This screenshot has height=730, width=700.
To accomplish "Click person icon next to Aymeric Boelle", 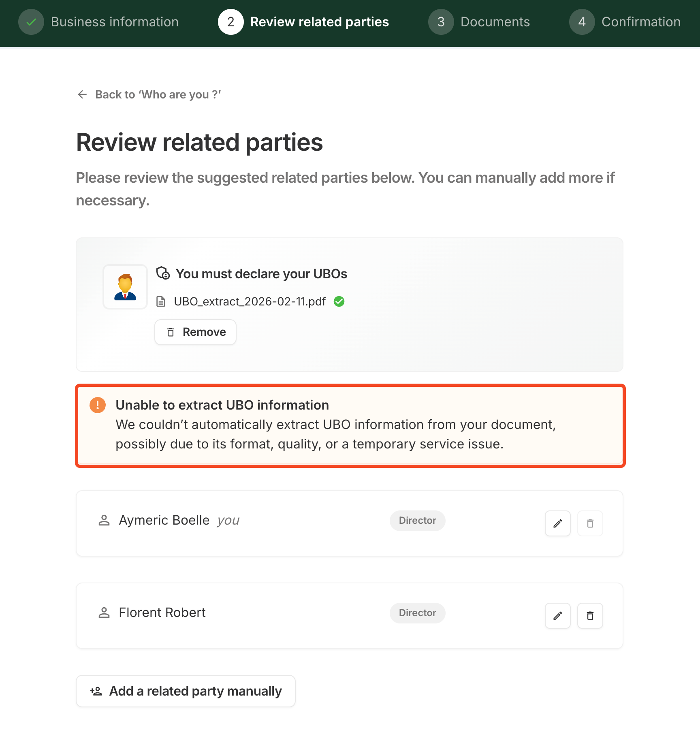I will click(x=104, y=520).
